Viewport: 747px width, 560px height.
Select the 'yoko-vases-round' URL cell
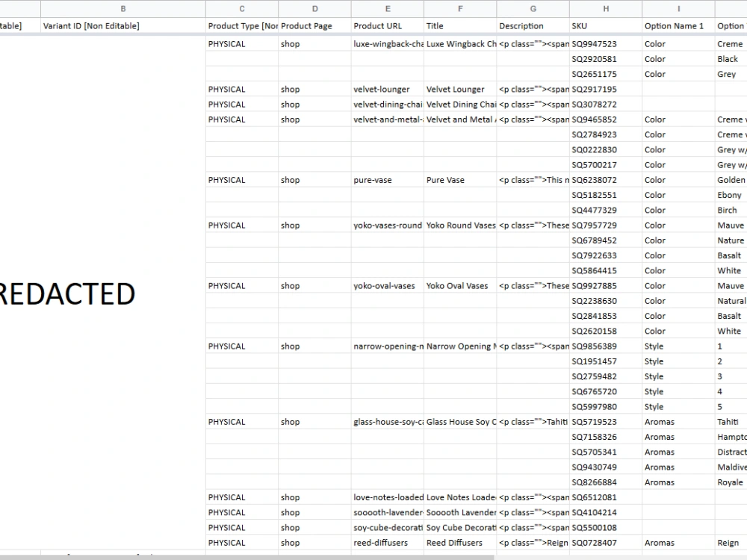point(388,225)
